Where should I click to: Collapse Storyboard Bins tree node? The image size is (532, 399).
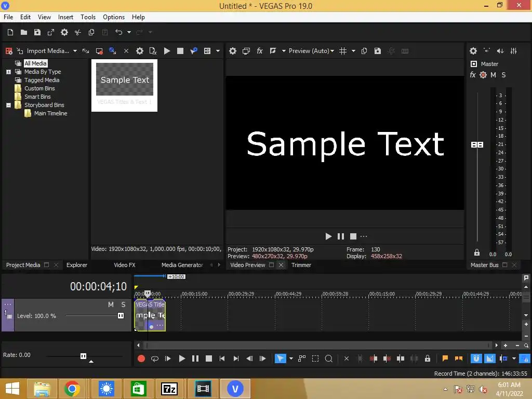pyautogui.click(x=8, y=105)
